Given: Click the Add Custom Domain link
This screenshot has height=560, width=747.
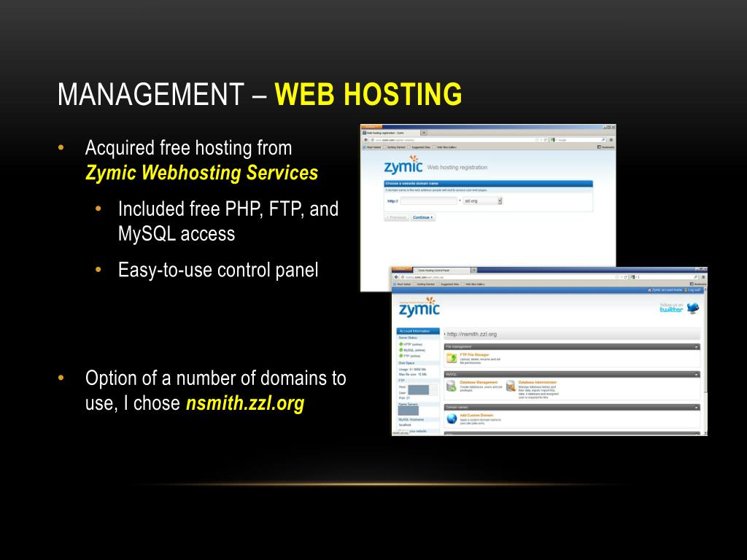Looking at the screenshot, I should coord(476,415).
